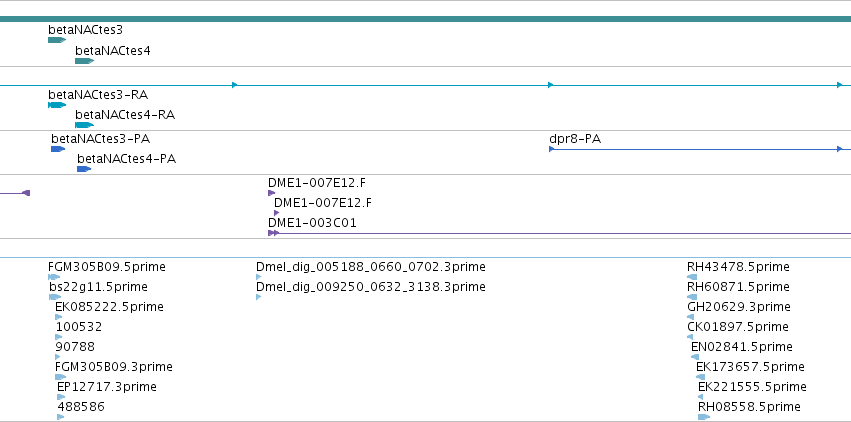Click the glyph under first DME1-007E12.F
The width and height of the screenshot is (851, 422).
(x=271, y=193)
